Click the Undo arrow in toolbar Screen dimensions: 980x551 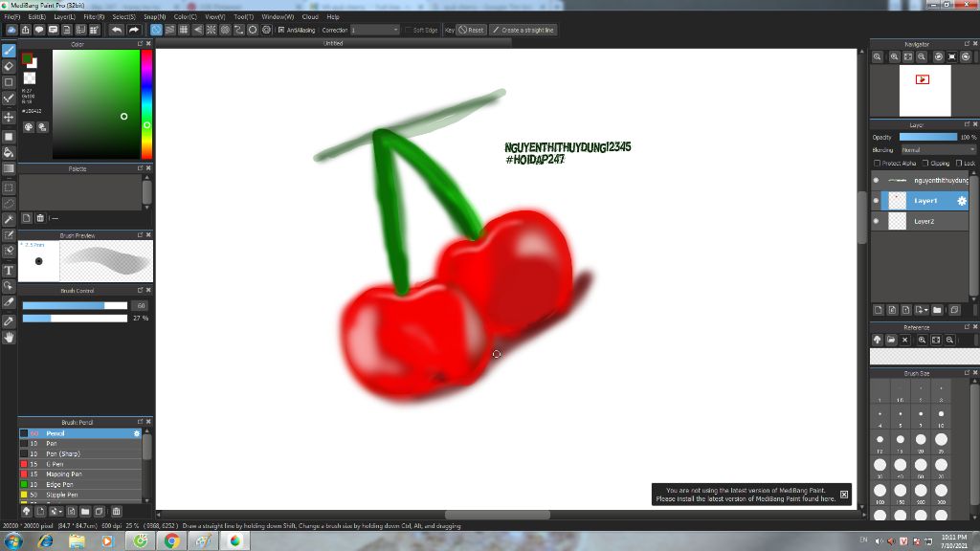tap(116, 30)
